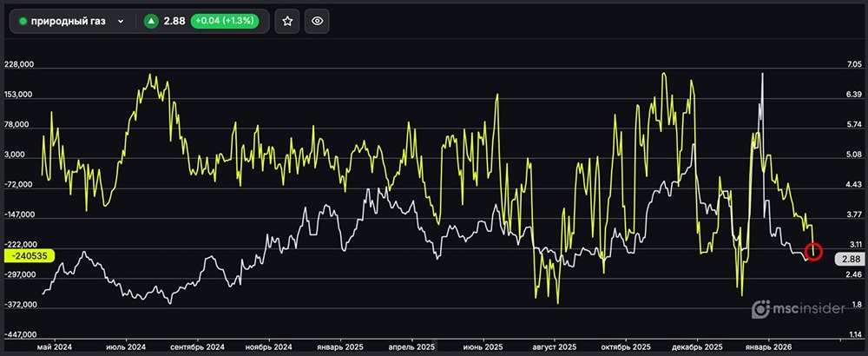
Task: Click the декабрь 2025 time axis label
Action: click(x=696, y=347)
